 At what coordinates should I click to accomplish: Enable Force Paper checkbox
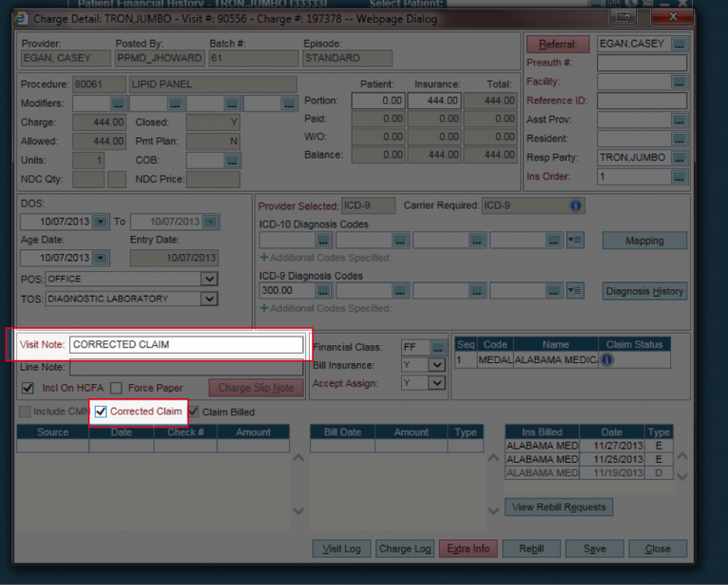[x=116, y=388]
